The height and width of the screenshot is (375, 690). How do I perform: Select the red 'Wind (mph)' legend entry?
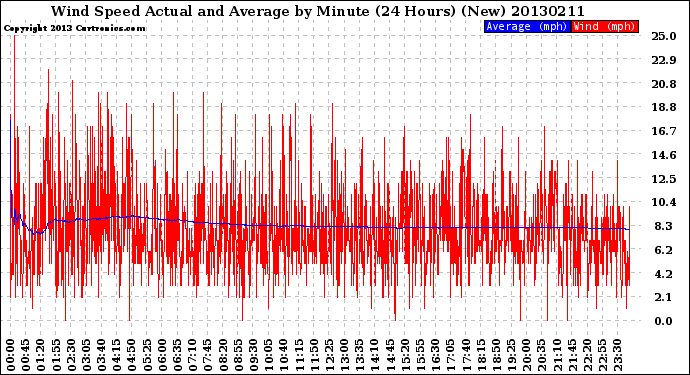click(604, 26)
